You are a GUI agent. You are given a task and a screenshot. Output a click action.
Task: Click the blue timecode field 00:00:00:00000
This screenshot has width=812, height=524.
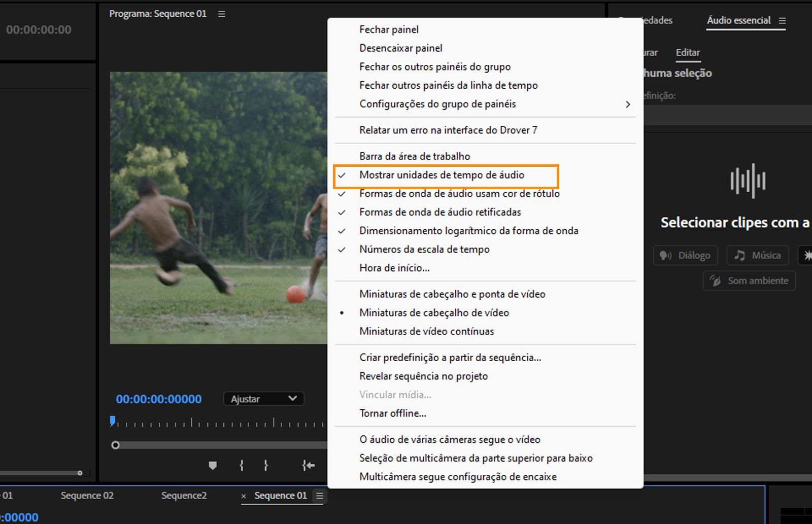click(158, 399)
